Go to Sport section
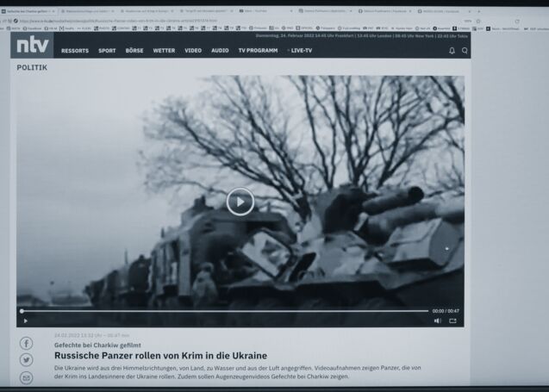Screen dimensions: 549x392 107,51
